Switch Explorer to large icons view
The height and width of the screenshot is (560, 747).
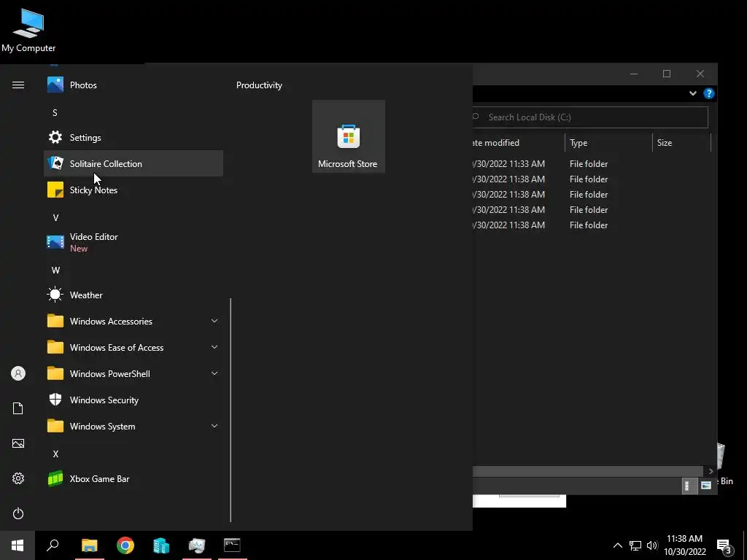pyautogui.click(x=706, y=486)
